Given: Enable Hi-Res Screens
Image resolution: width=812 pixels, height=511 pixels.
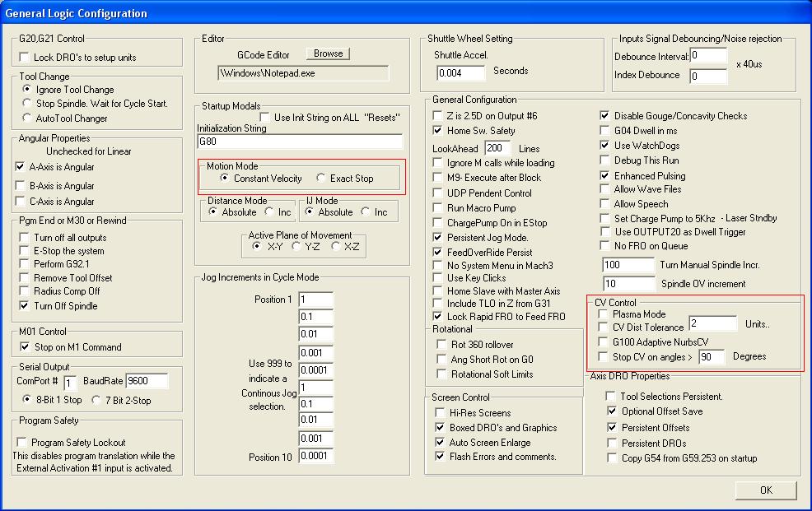Looking at the screenshot, I should (x=441, y=412).
